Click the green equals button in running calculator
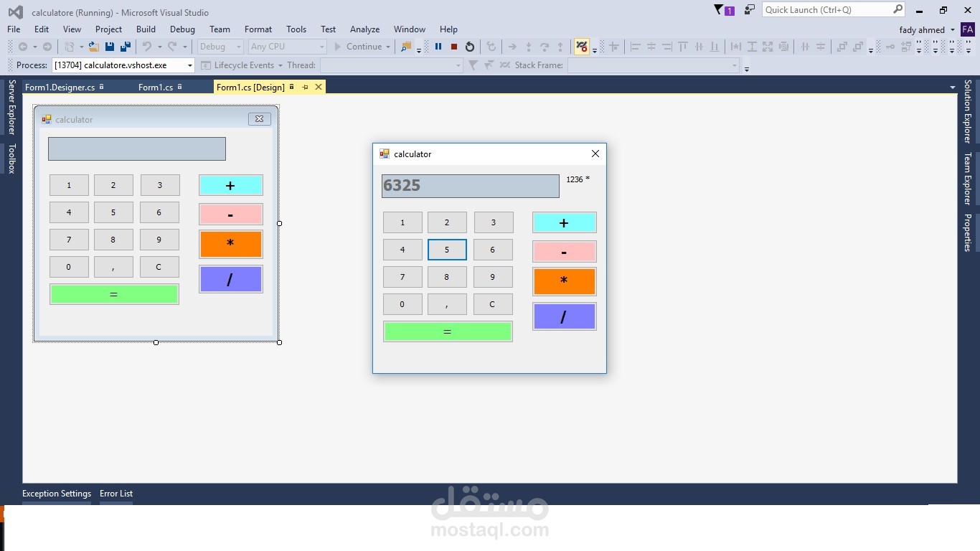980x551 pixels. pos(448,331)
